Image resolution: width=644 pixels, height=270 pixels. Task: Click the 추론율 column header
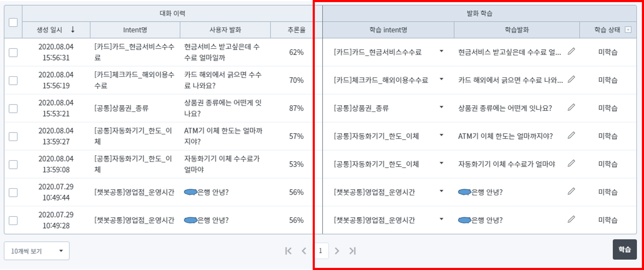coord(296,30)
